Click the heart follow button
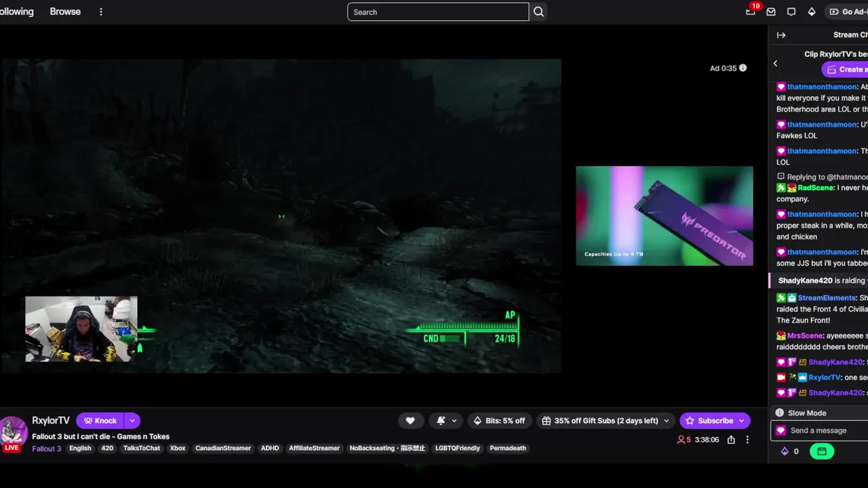 pos(410,421)
